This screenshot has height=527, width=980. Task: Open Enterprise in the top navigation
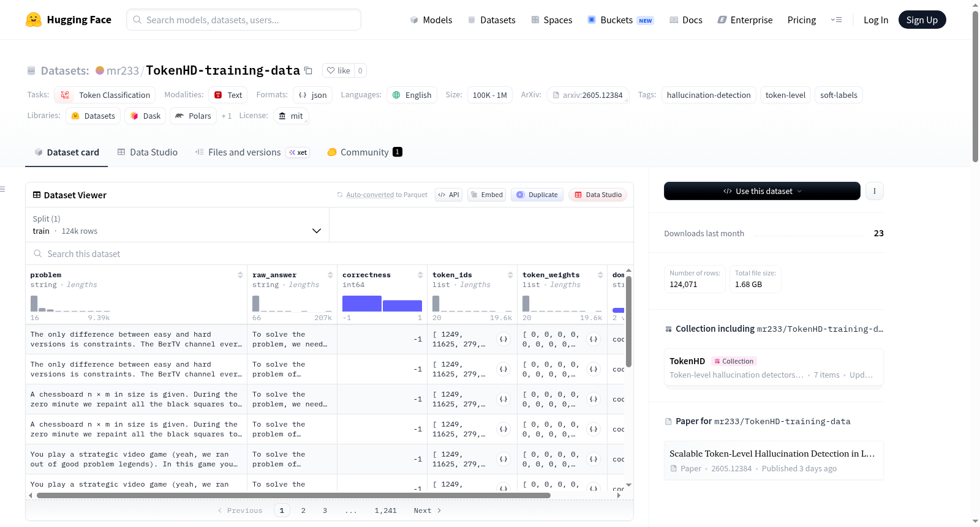(745, 20)
